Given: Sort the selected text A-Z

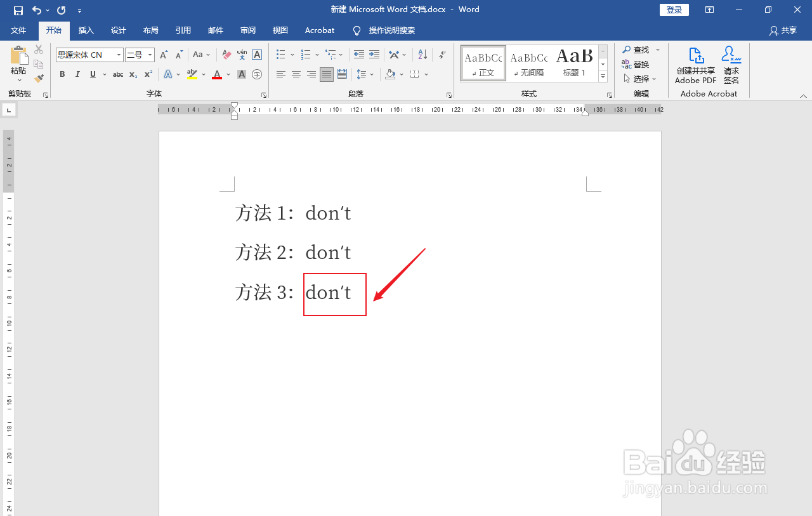Looking at the screenshot, I should pos(422,55).
